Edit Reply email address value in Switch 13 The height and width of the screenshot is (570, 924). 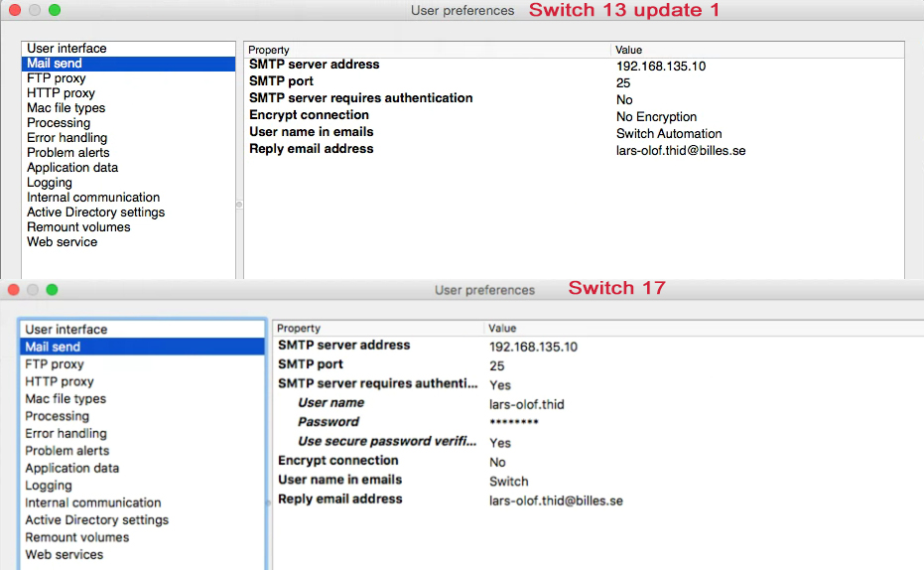(680, 151)
